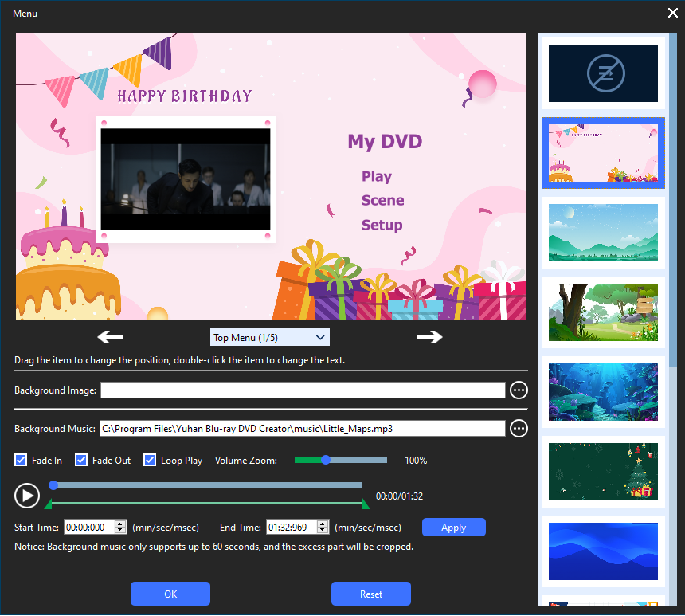Browse for a background music file

coord(519,429)
